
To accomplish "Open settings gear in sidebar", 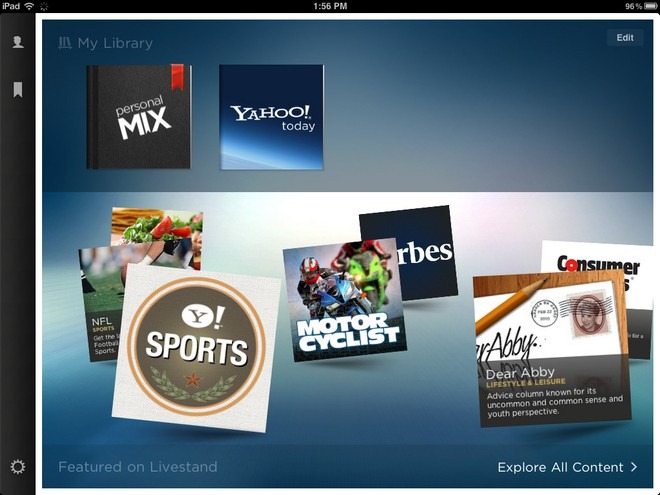I will pyautogui.click(x=18, y=467).
